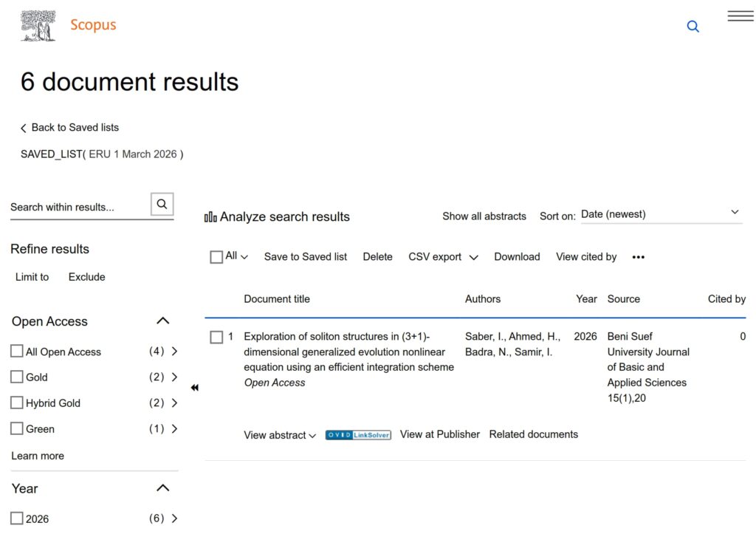Type in Search within results field
The image size is (756, 534).
tap(78, 207)
